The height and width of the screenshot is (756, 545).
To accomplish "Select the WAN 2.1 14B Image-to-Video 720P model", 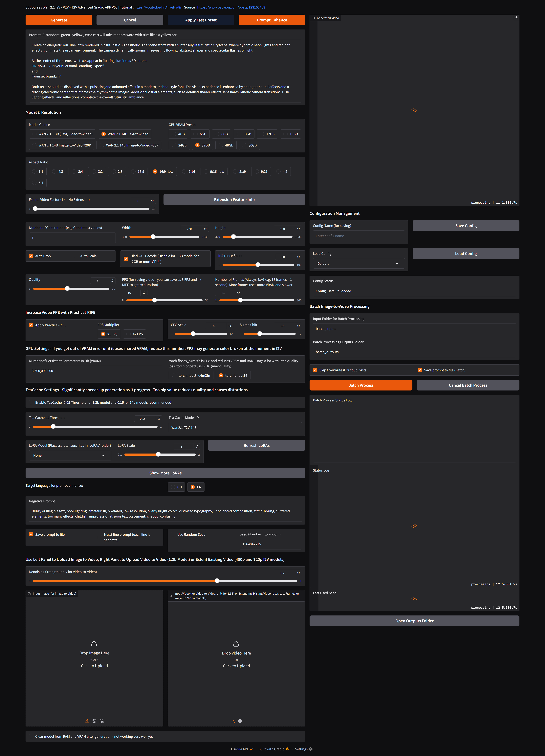I will tap(34, 145).
